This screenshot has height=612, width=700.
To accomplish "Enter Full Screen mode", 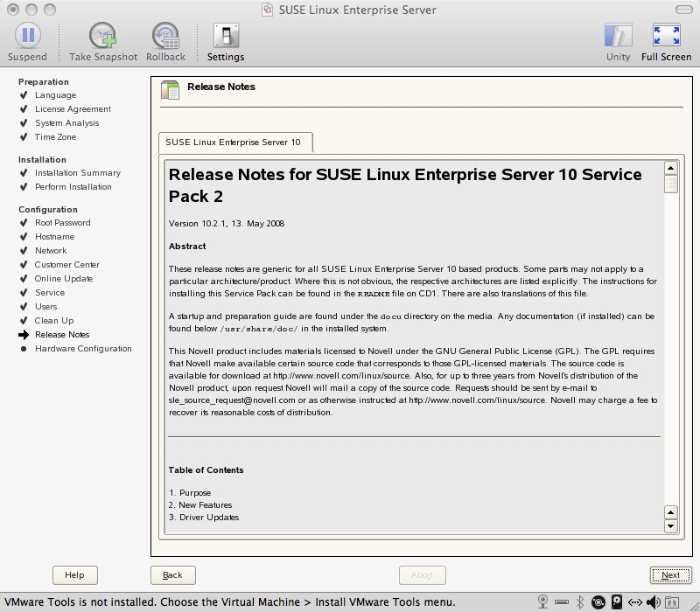I will click(x=667, y=41).
